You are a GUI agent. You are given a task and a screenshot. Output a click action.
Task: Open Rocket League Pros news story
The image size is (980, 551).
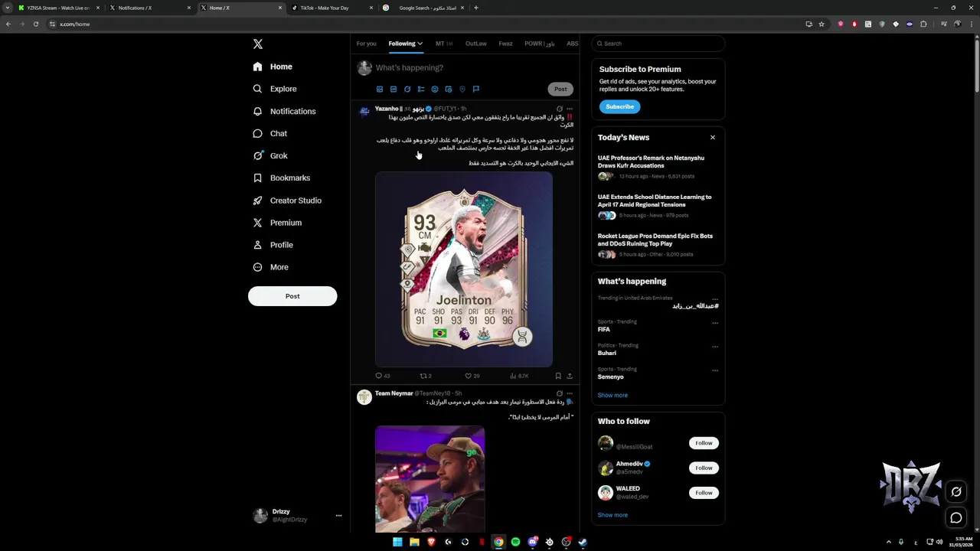point(658,246)
